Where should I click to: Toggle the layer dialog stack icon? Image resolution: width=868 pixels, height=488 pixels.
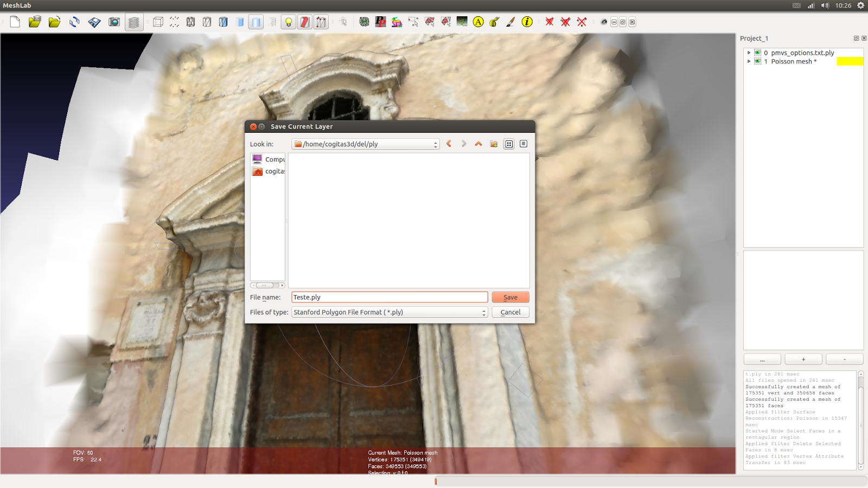point(133,22)
